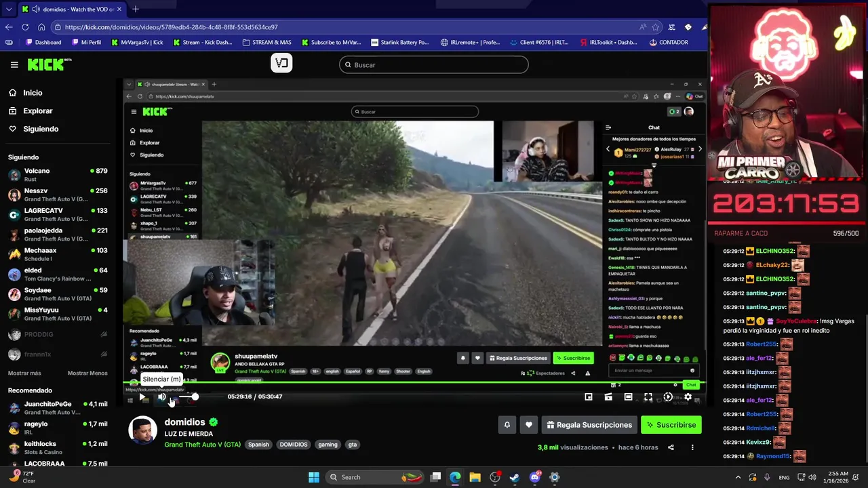This screenshot has height=488, width=868.
Task: Toggle theater mode in player
Action: [628, 397]
